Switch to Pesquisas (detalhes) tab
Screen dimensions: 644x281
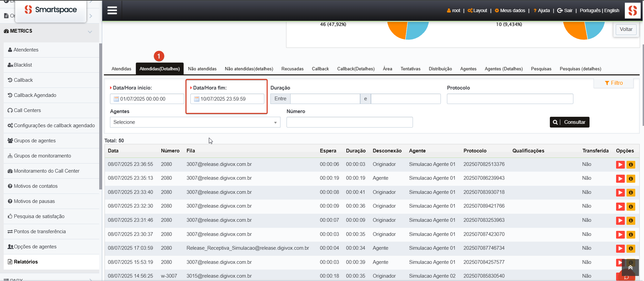(580, 69)
